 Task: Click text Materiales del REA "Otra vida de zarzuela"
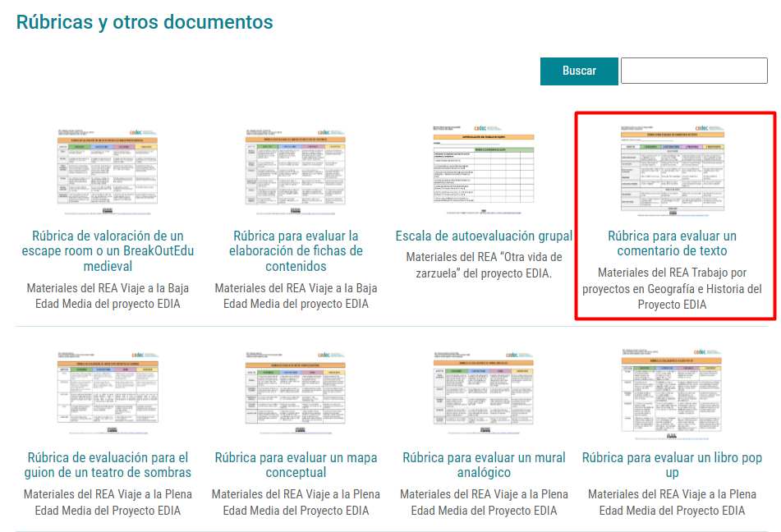coord(484,265)
